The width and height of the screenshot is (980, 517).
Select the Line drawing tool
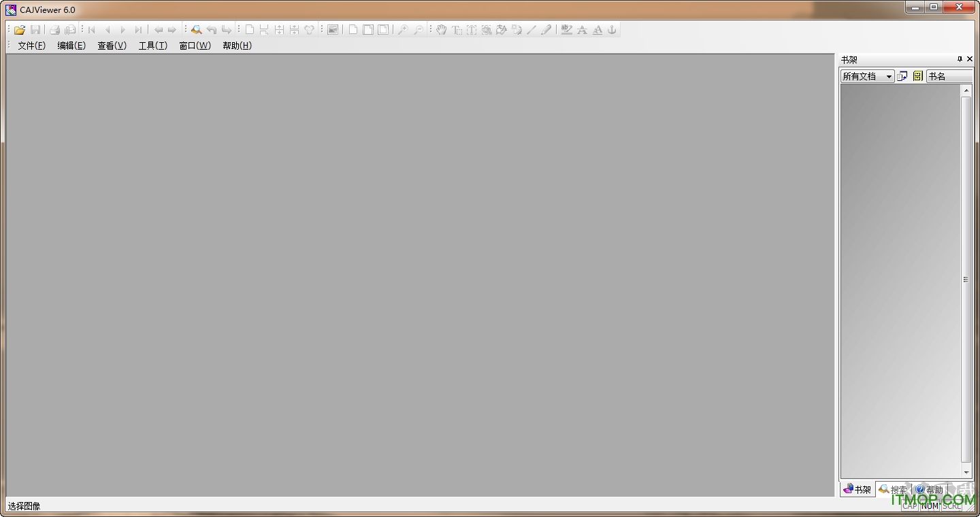point(532,30)
